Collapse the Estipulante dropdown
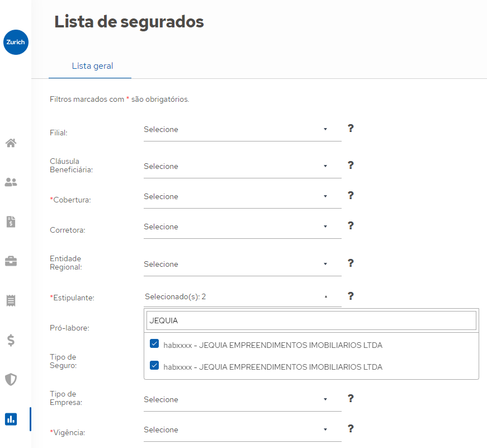 point(242,297)
